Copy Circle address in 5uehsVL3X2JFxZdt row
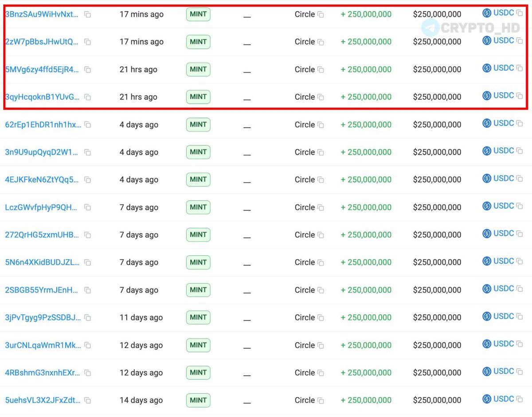Image resolution: width=532 pixels, height=417 pixels. (321, 400)
